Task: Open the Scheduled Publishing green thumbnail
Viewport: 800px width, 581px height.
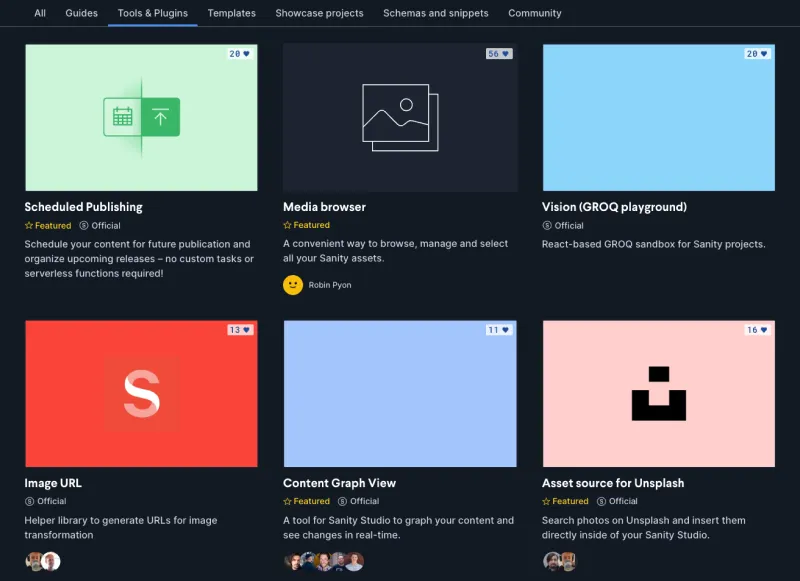Action: 141,117
